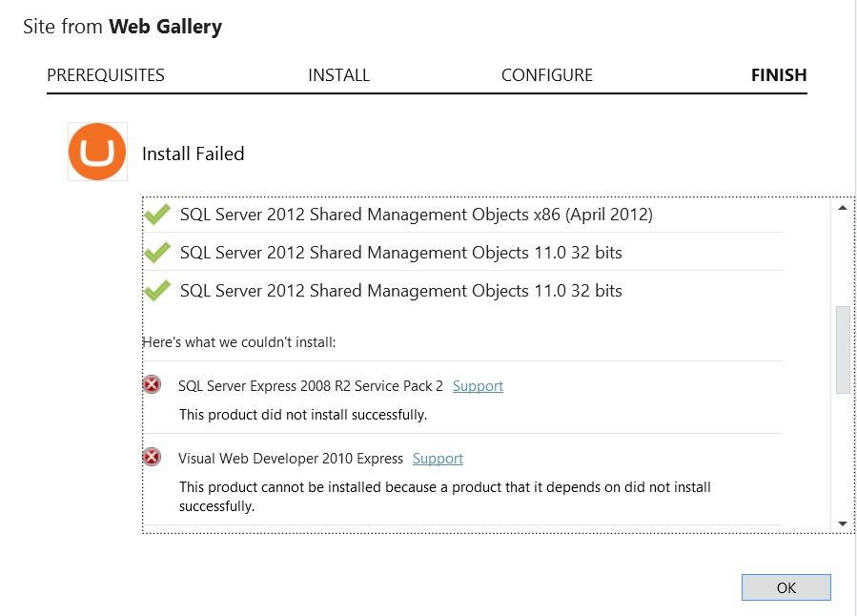Open Support link for Visual Web Developer 2010
The height and width of the screenshot is (616, 857).
(x=438, y=458)
